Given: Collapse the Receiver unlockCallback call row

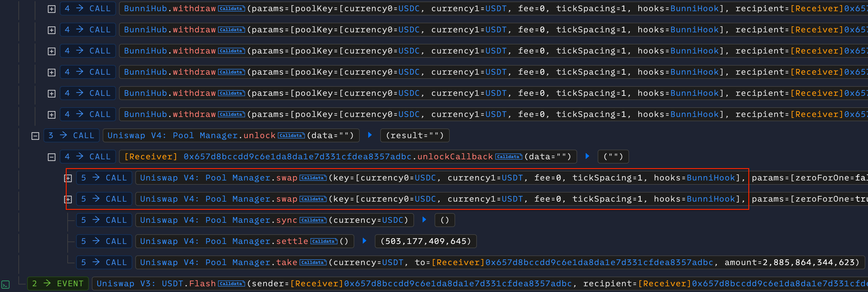Looking at the screenshot, I should (x=52, y=157).
